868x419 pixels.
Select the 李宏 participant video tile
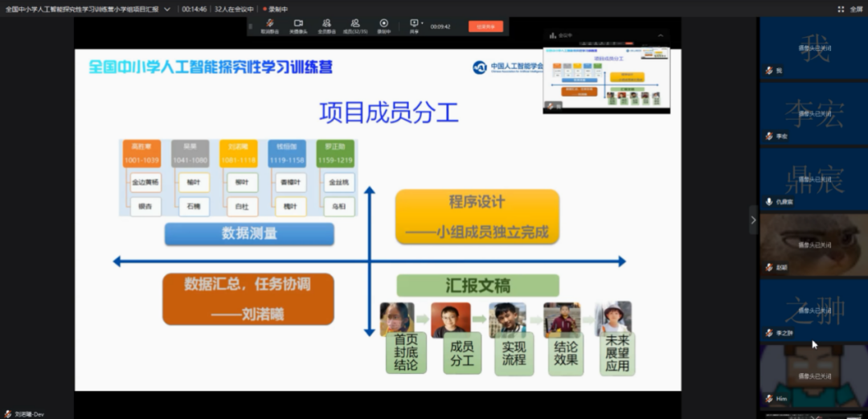814,115
